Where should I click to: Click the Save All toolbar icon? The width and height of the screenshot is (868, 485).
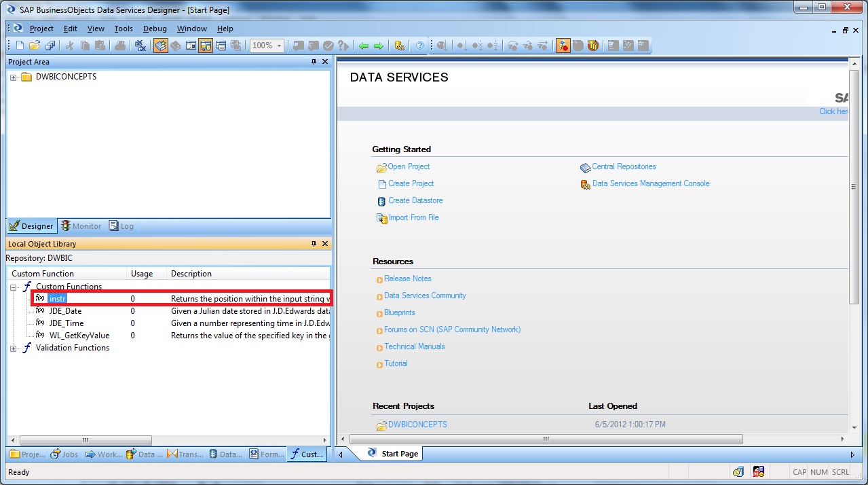(51, 46)
